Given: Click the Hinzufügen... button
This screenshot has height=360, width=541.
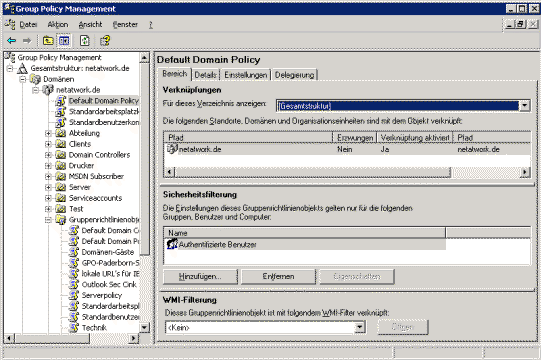Looking at the screenshot, I should pos(200,276).
